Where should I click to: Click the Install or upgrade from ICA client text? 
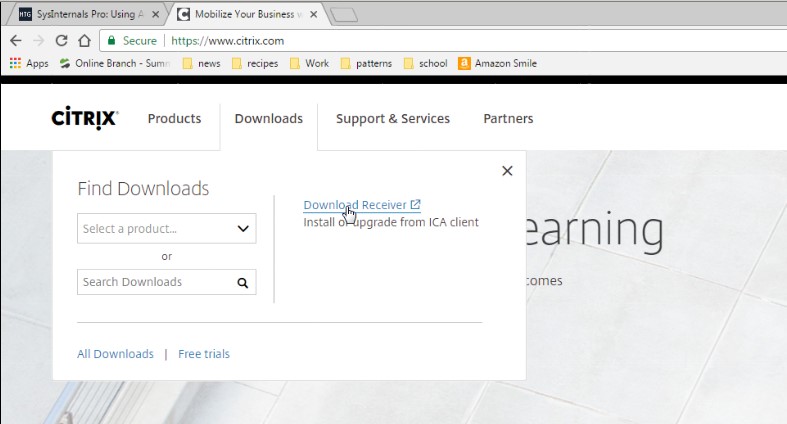(x=391, y=222)
